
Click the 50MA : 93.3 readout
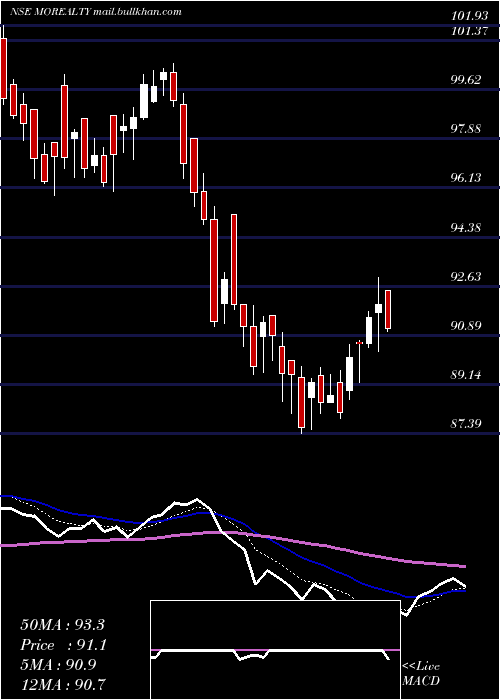62,625
